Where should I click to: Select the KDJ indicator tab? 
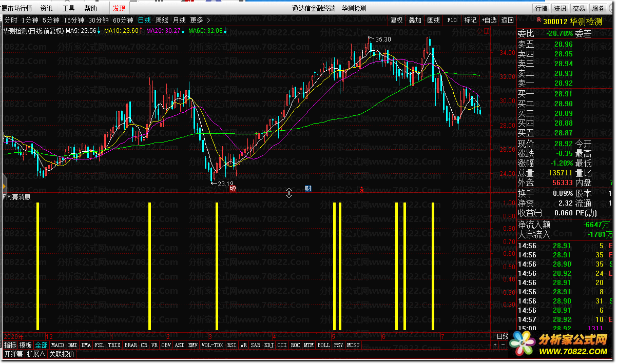tap(268, 346)
